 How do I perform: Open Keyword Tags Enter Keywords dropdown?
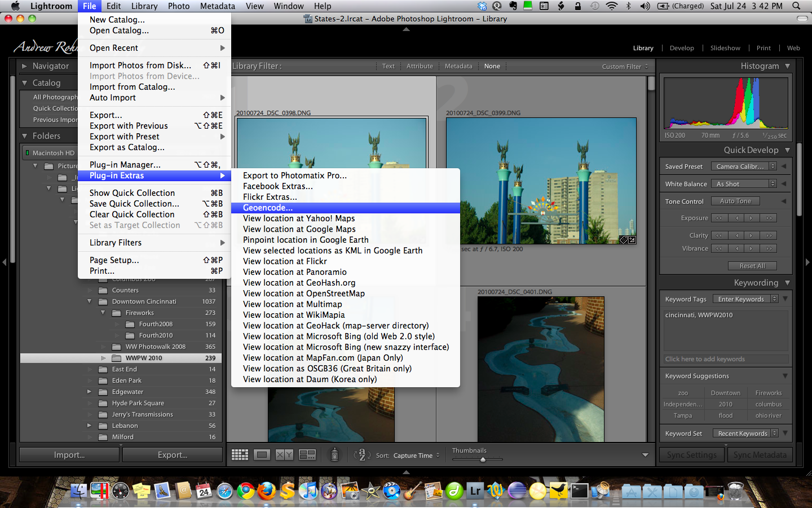point(745,299)
